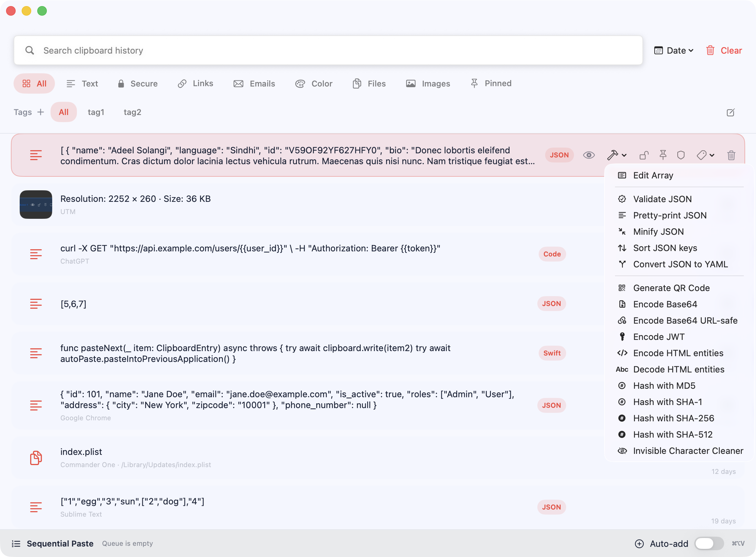This screenshot has height=557, width=756.
Task: Focus the Search clipboard history field
Action: (x=328, y=50)
